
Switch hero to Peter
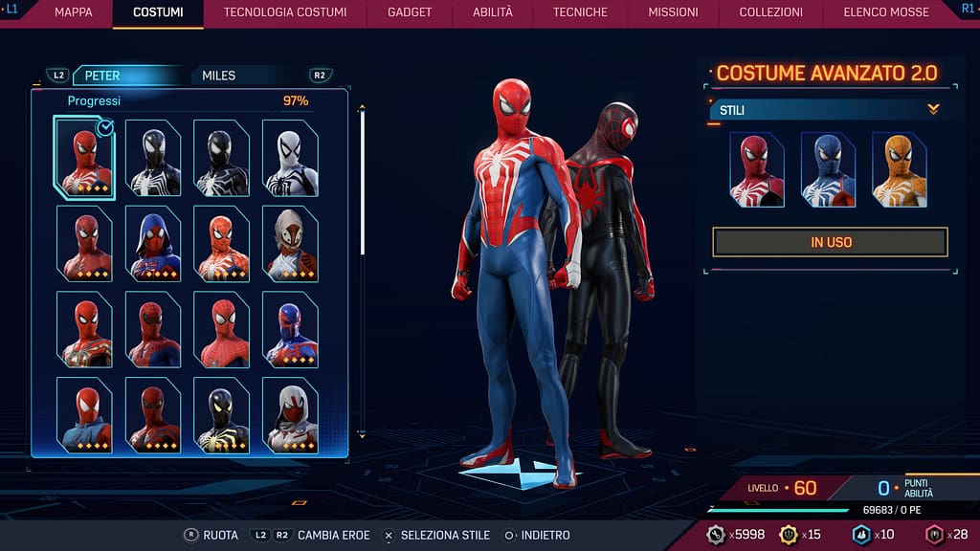point(101,76)
